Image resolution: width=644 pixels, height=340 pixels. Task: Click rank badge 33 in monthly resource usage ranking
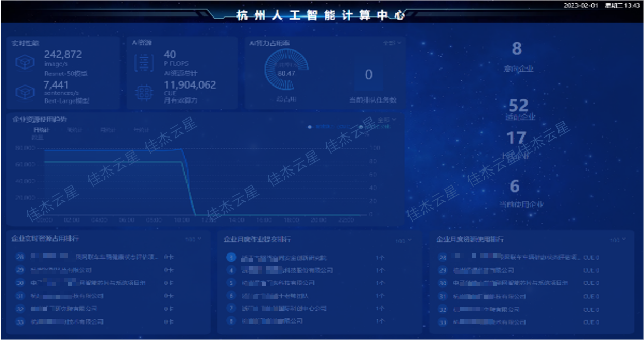pyautogui.click(x=442, y=322)
